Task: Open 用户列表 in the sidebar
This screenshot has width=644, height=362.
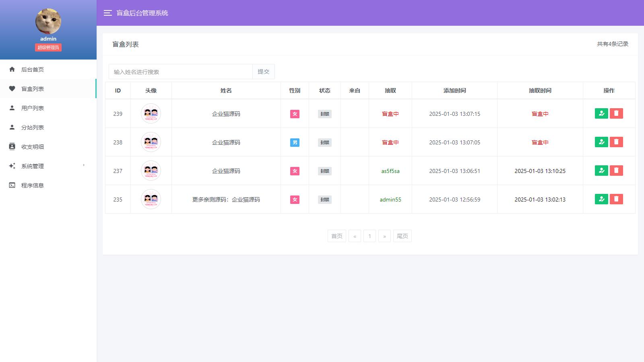Action: coord(33,108)
